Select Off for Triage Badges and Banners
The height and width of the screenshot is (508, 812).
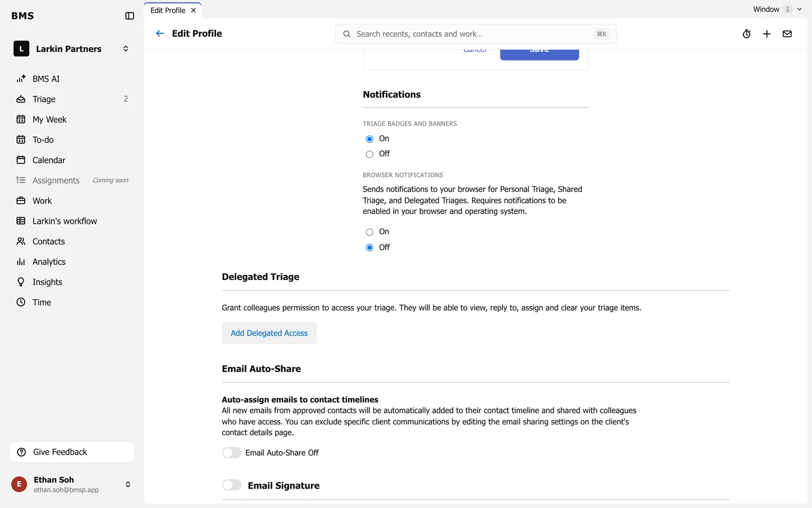coord(370,154)
